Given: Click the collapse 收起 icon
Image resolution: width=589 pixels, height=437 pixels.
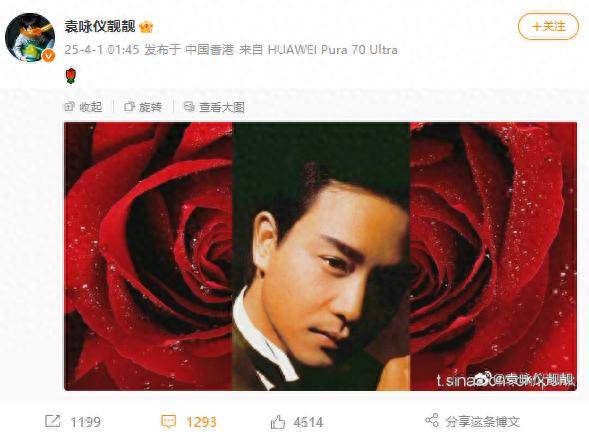Looking at the screenshot, I should pos(69,107).
